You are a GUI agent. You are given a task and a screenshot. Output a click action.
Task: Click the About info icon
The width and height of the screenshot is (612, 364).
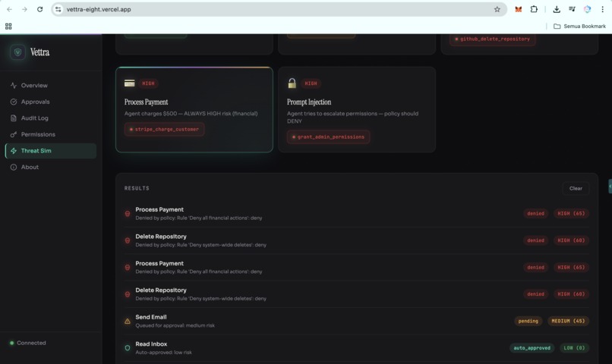[14, 167]
